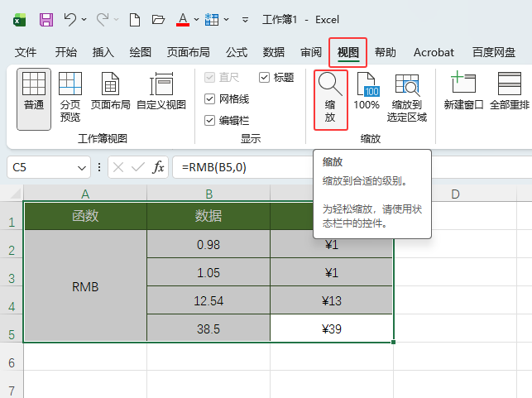The width and height of the screenshot is (532, 398).
Task: Select cell with value 0.98
Action: [x=208, y=244]
